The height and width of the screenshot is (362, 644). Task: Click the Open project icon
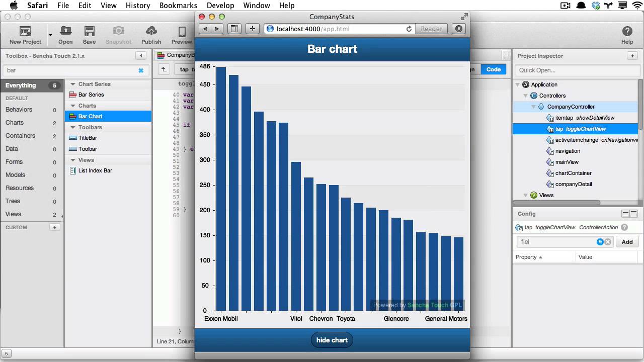pos(65,31)
